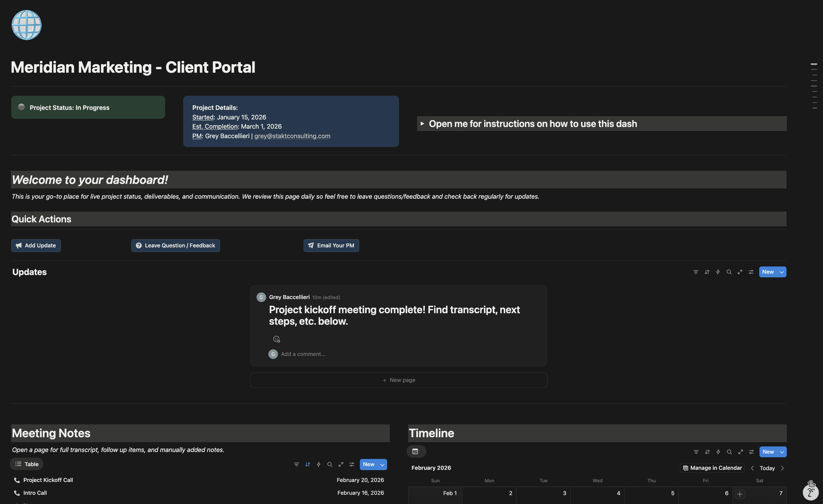Go to the next month using the right chevron
Image resolution: width=823 pixels, height=504 pixels.
tap(783, 468)
